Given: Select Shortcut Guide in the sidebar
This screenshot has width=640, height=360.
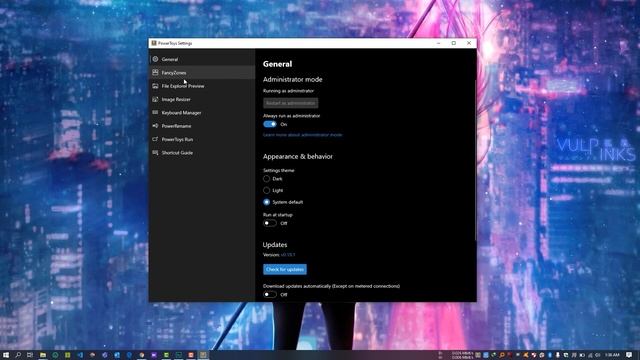Looking at the screenshot, I should 202,153.
